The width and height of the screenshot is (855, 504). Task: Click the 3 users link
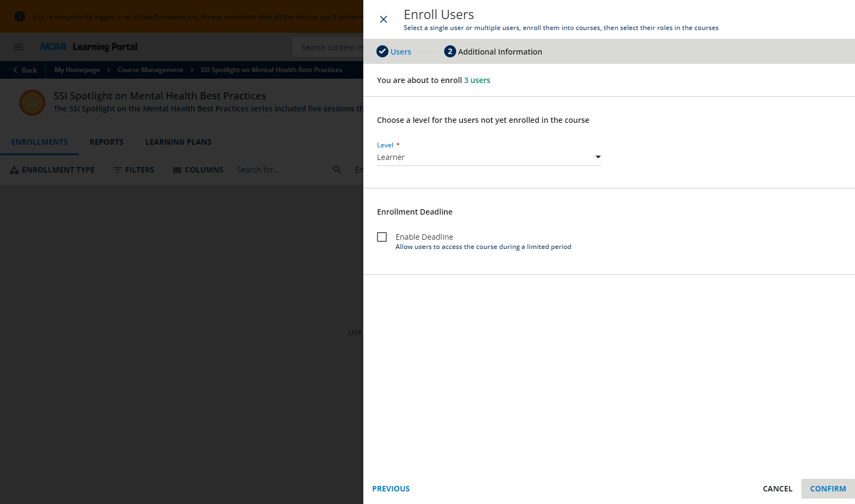point(477,80)
